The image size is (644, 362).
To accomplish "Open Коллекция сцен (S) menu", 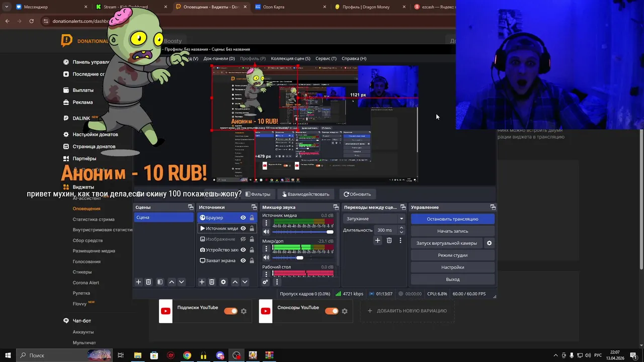I will 290,58.
